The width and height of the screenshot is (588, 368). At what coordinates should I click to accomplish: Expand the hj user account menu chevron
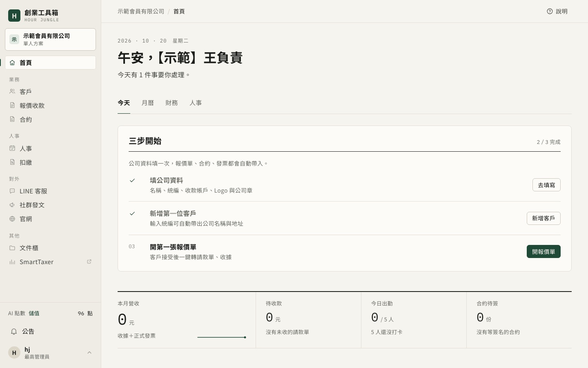pyautogui.click(x=89, y=352)
